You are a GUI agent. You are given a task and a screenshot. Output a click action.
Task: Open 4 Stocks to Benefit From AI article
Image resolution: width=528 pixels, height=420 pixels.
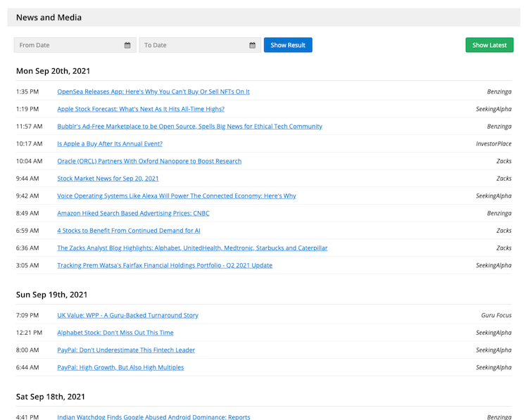pyautogui.click(x=128, y=231)
